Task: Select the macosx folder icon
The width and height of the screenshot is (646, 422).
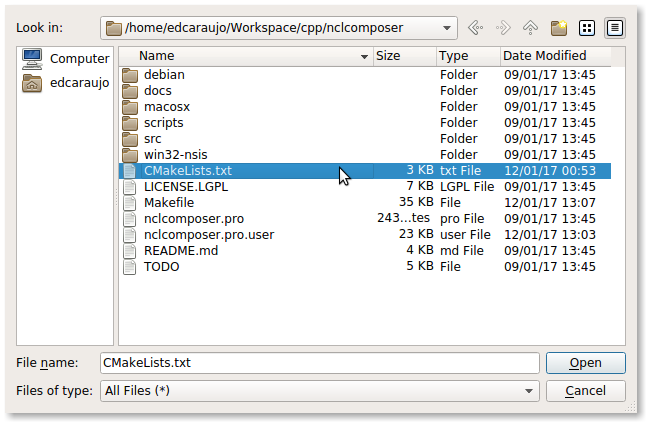Action: 130,107
